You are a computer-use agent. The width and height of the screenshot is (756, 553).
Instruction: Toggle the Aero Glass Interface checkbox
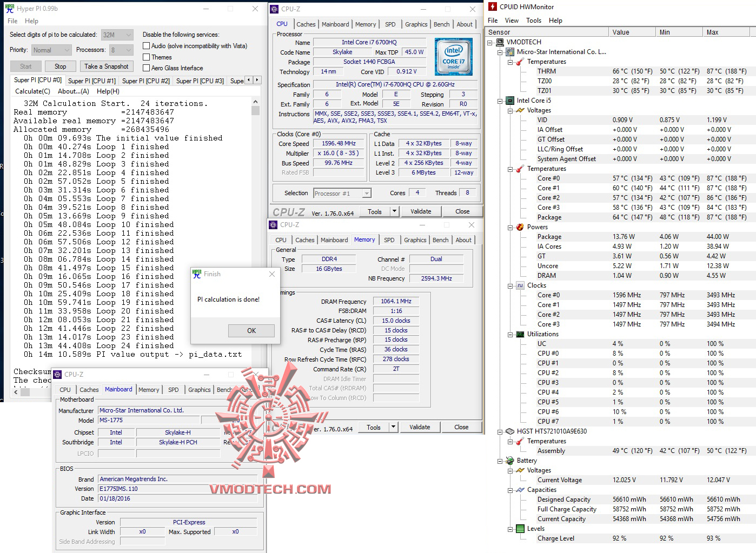pos(146,68)
